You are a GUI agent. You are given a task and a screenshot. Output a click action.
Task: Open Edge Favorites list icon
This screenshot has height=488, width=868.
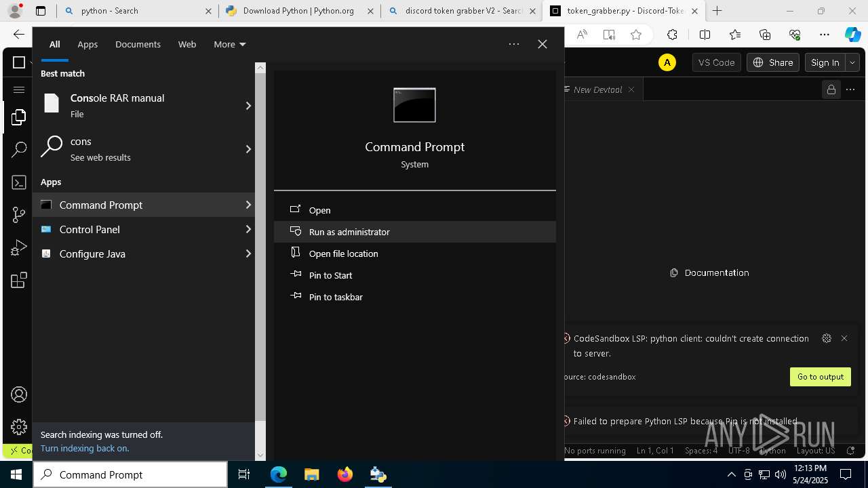(735, 35)
